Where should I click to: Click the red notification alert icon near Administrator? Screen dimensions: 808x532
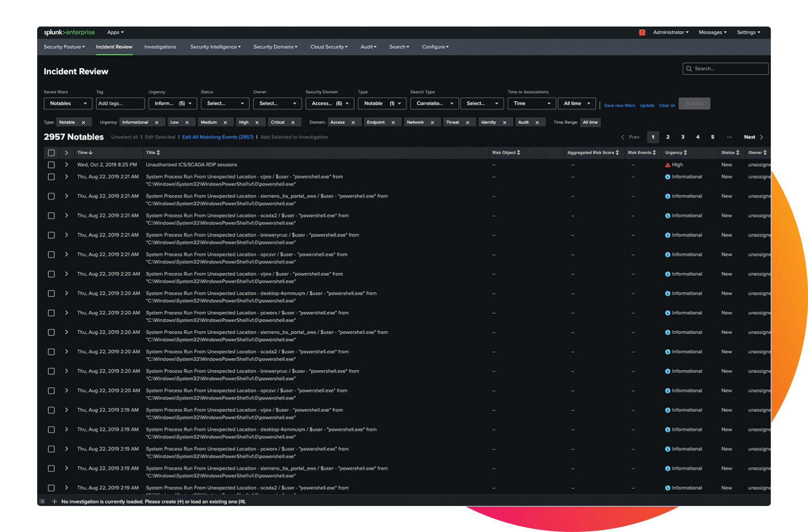coord(642,32)
